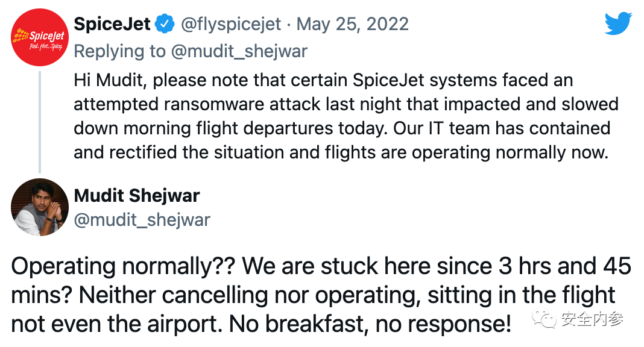Screen dimensions: 644x347
Task: Open the May 25, 2022 timestamp
Action: pos(353,24)
